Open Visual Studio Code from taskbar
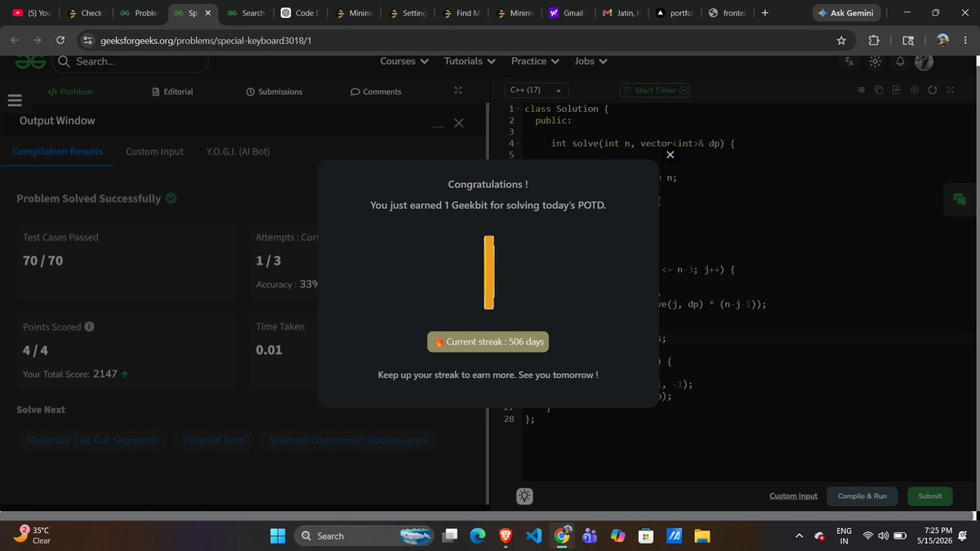 pos(534,535)
